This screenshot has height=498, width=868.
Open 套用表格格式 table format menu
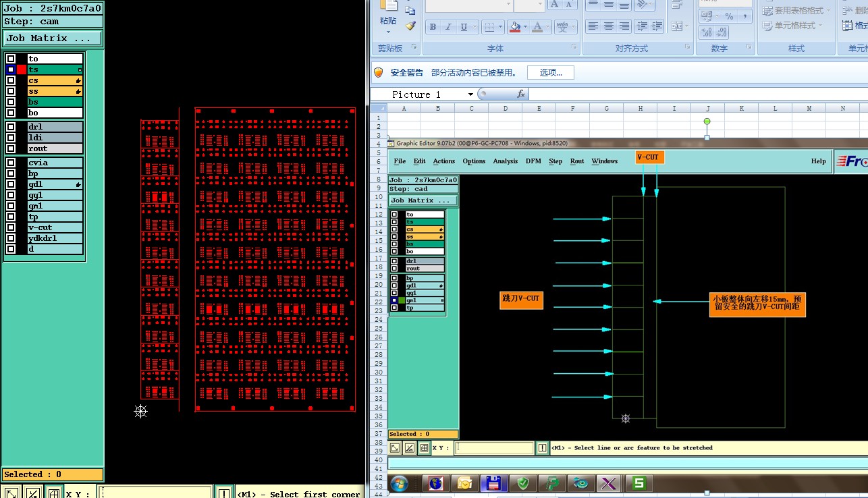point(796,11)
